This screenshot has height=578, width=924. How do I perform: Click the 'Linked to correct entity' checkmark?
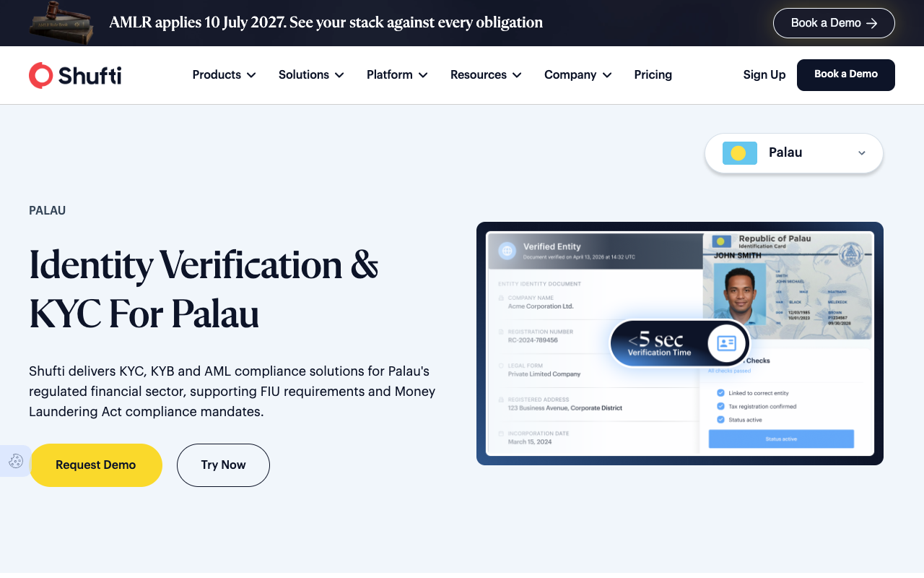click(x=720, y=393)
